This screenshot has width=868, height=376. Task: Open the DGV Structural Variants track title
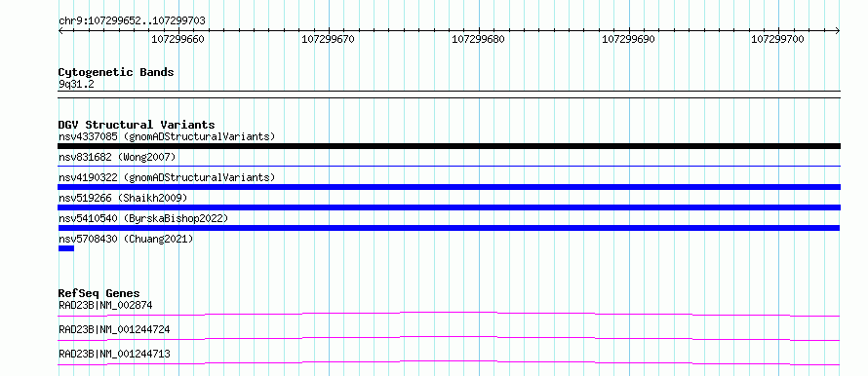pos(137,125)
